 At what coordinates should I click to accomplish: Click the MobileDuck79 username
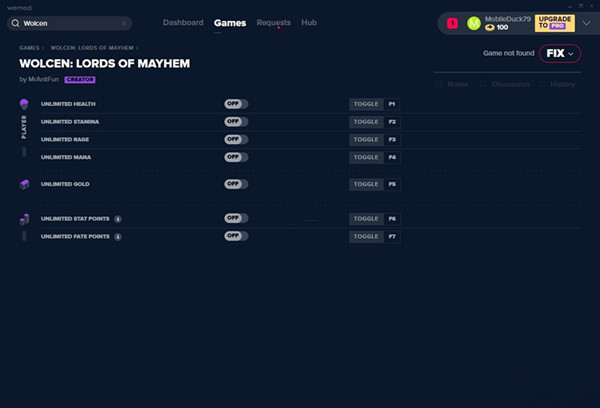click(x=508, y=19)
